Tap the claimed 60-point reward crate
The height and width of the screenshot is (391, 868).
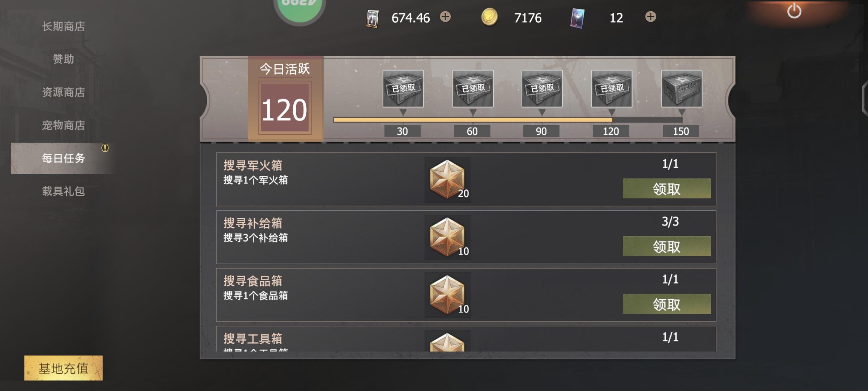[473, 89]
